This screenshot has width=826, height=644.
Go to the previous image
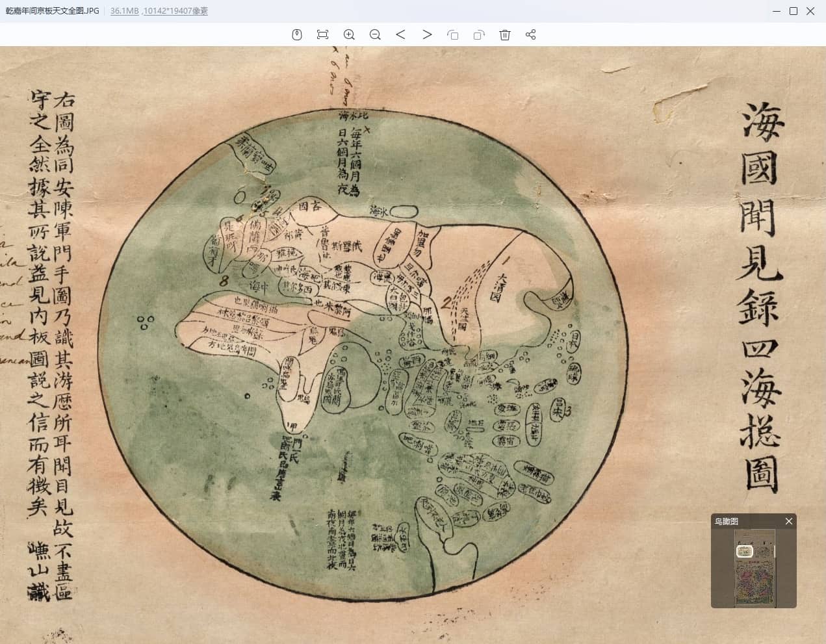[400, 34]
